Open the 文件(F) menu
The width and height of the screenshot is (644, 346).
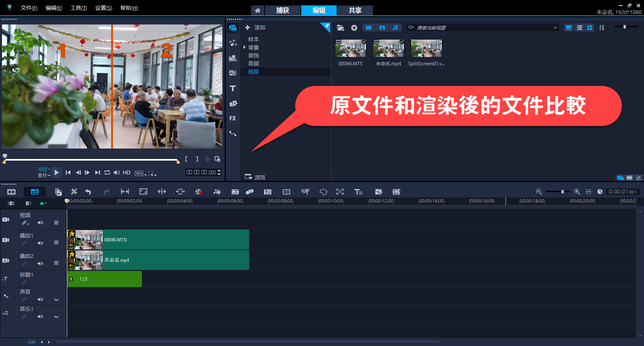(29, 8)
